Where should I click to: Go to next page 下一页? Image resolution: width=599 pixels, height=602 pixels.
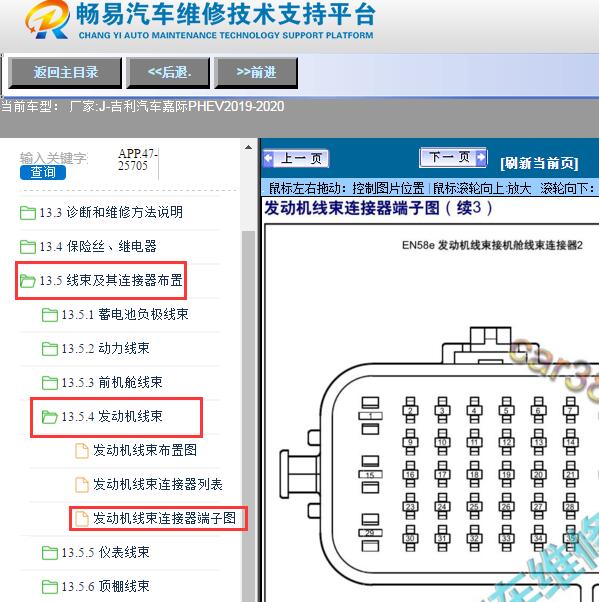pyautogui.click(x=453, y=157)
